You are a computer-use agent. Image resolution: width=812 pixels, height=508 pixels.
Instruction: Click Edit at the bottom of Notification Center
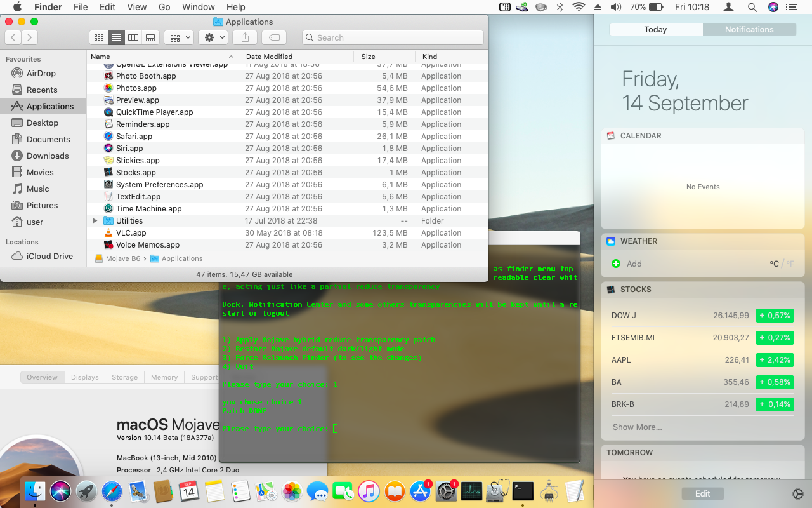coord(702,494)
